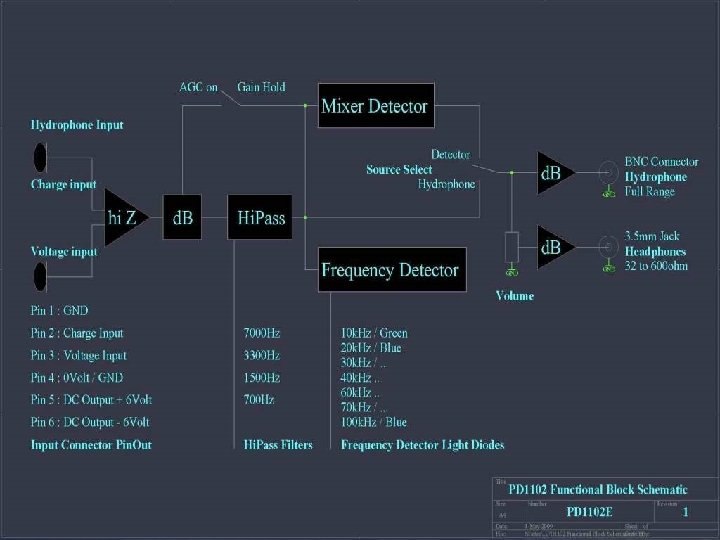Click the AGC on label

198,87
